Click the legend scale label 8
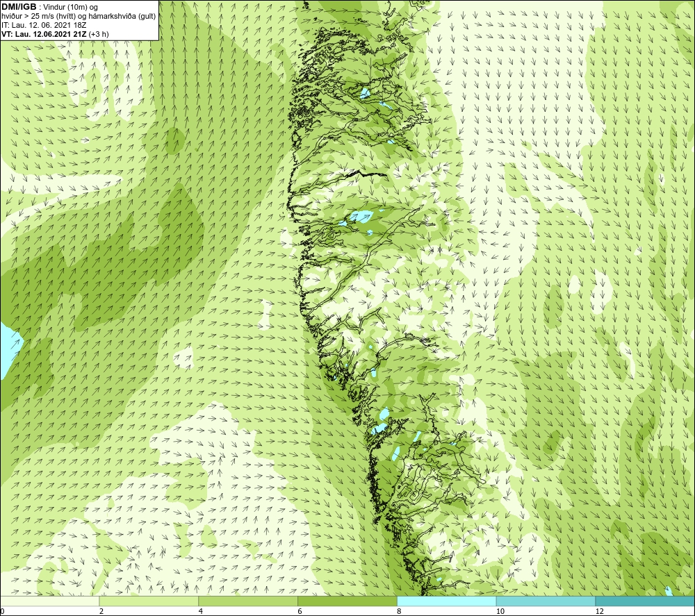This screenshot has height=616, width=695. tap(400, 612)
